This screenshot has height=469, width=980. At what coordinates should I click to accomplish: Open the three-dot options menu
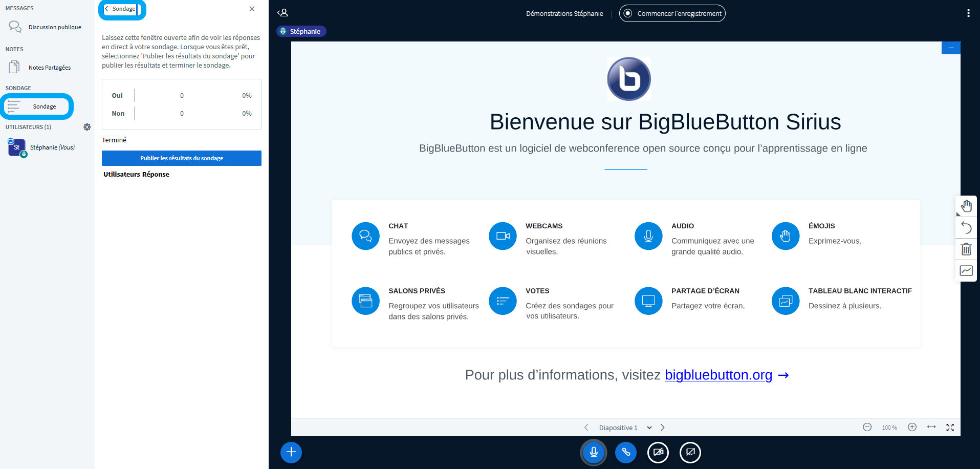tap(968, 13)
